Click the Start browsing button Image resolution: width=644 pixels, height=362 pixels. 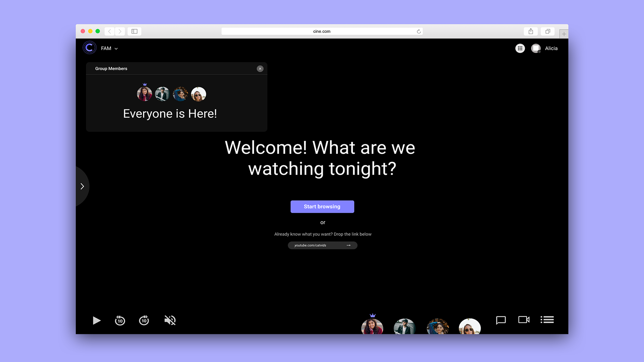(x=322, y=206)
